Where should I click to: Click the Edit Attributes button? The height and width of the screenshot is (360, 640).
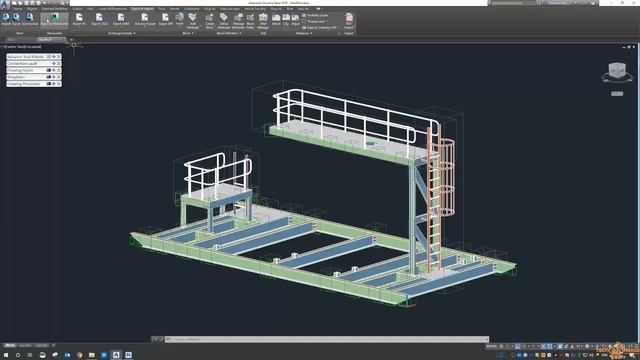click(193, 20)
